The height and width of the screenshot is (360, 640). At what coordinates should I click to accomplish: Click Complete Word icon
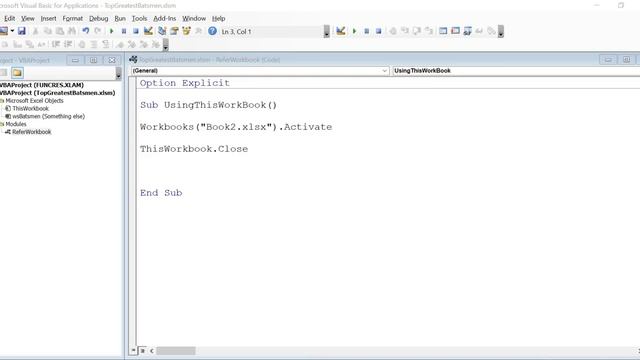41,44
